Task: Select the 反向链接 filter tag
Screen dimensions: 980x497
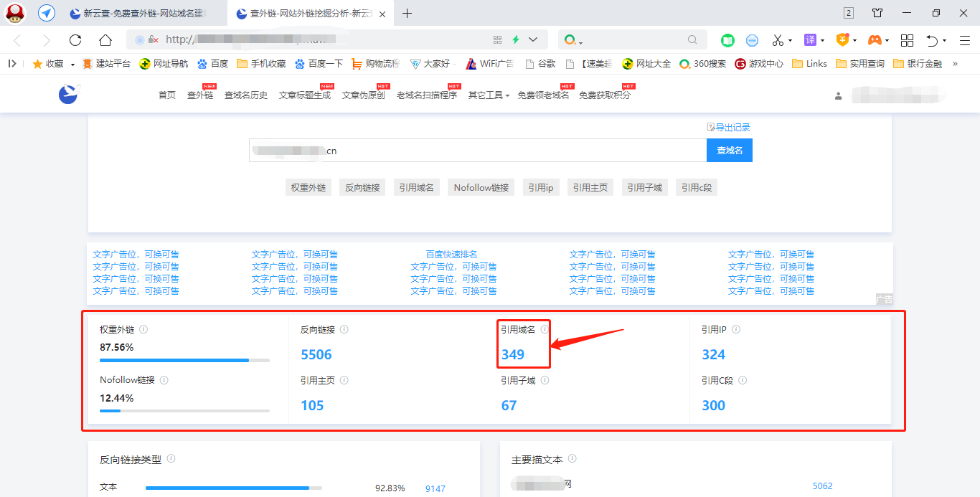Action: (x=362, y=186)
